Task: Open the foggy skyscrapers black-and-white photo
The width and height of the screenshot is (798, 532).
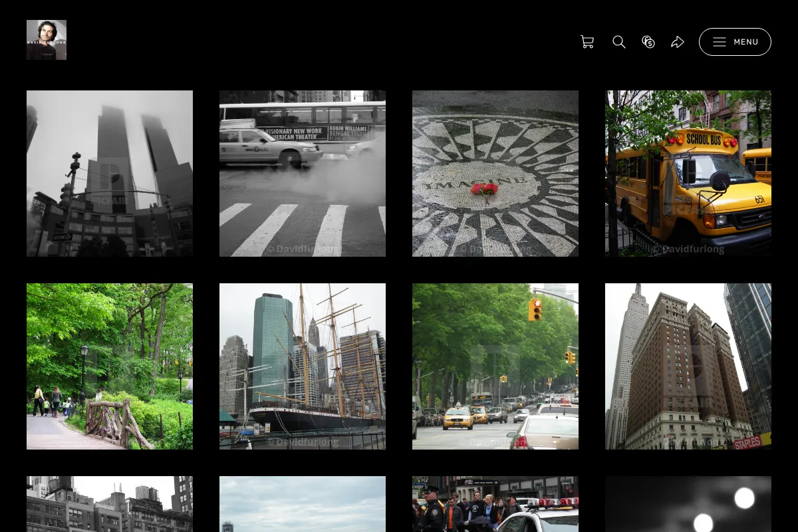Action: coord(110,174)
